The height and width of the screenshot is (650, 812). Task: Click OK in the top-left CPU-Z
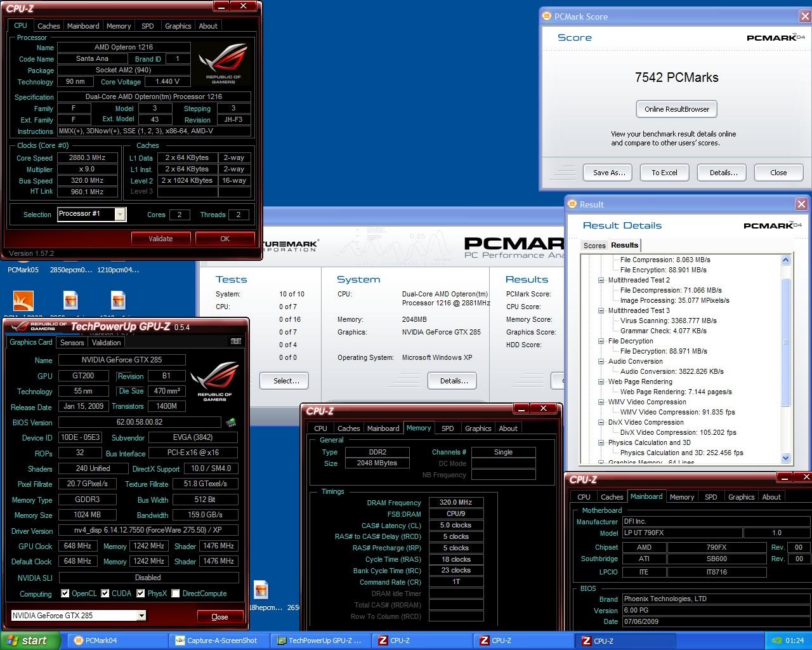click(225, 239)
